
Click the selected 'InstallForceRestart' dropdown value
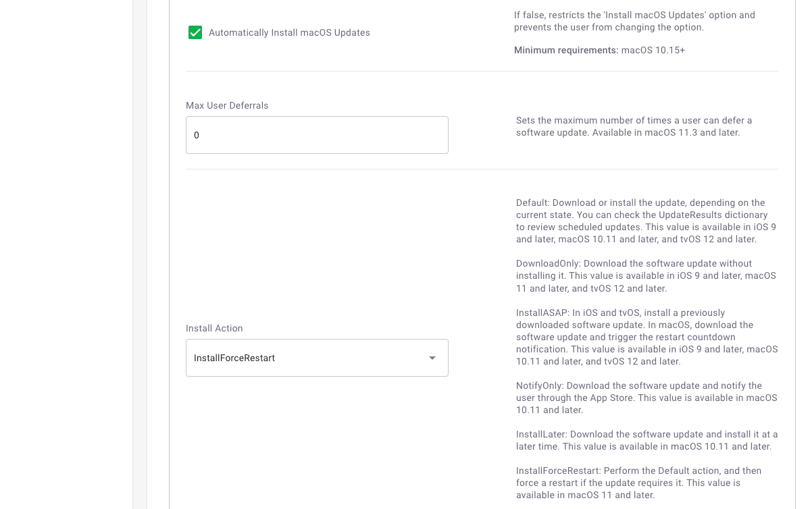coord(234,358)
